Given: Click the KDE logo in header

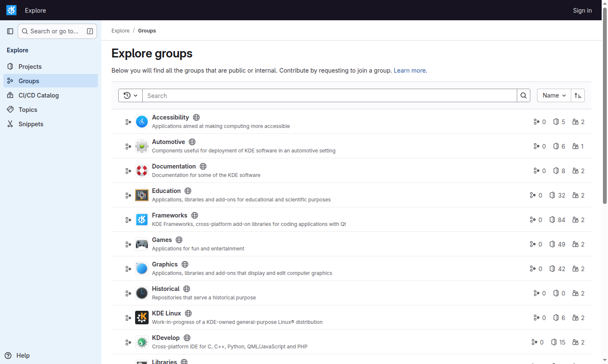Looking at the screenshot, I should click(11, 10).
